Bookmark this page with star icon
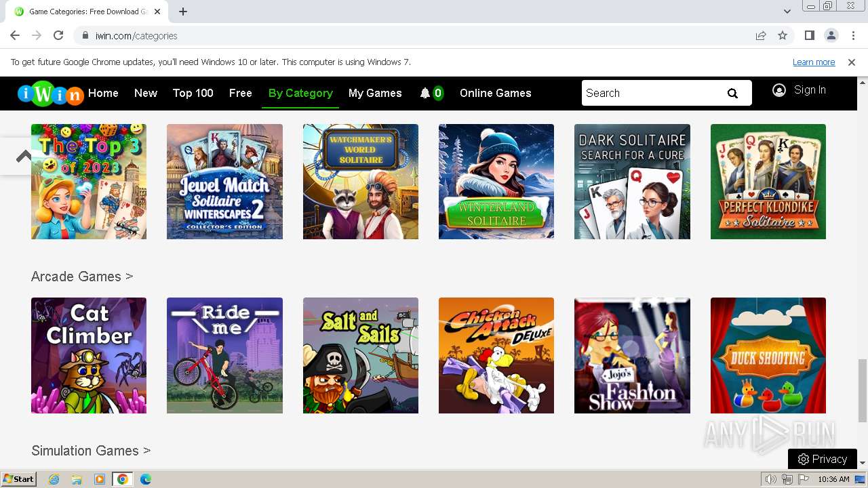This screenshot has height=488, width=868. pyautogui.click(x=783, y=35)
